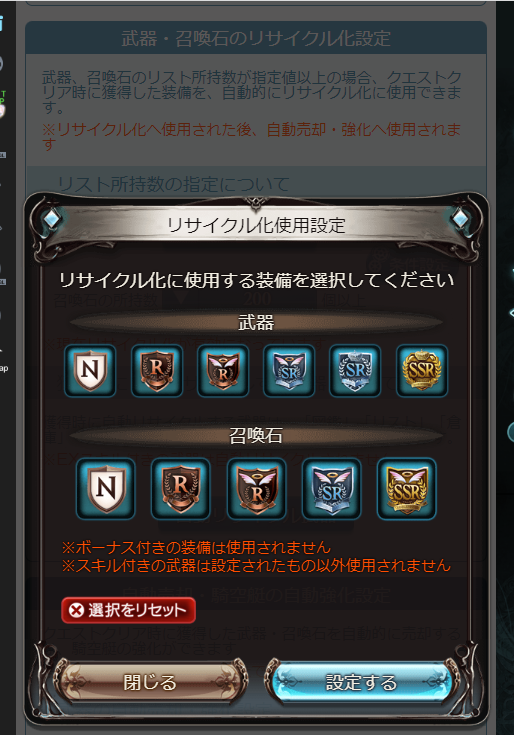This screenshot has height=735, width=514.
Task: Select the N rarity summon stone icon
Action: [x=106, y=488]
